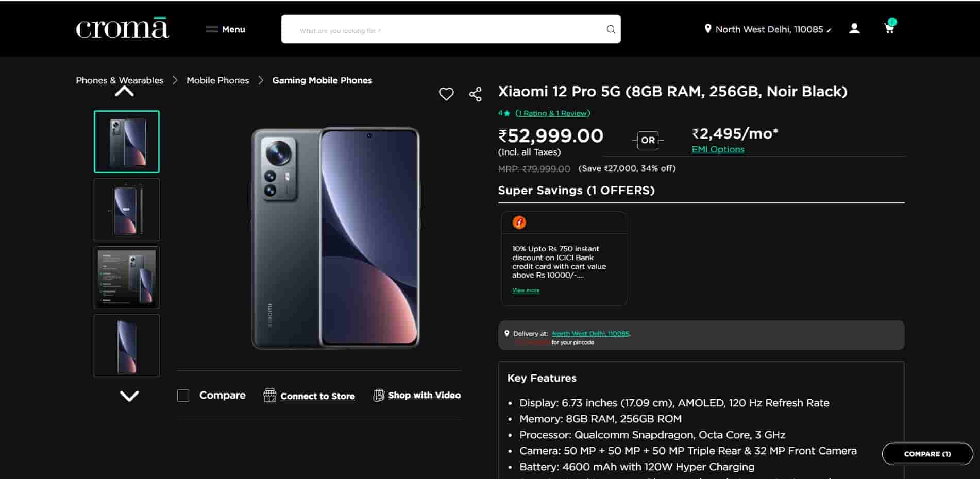Screen dimensions: 980x479
Task: Open the user account profile icon
Action: point(854,29)
